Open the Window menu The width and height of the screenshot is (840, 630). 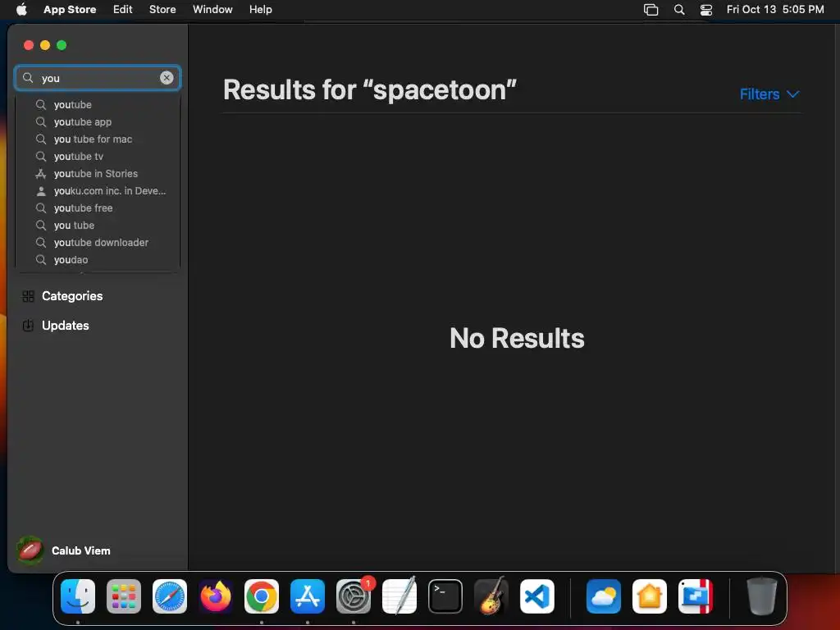point(212,9)
